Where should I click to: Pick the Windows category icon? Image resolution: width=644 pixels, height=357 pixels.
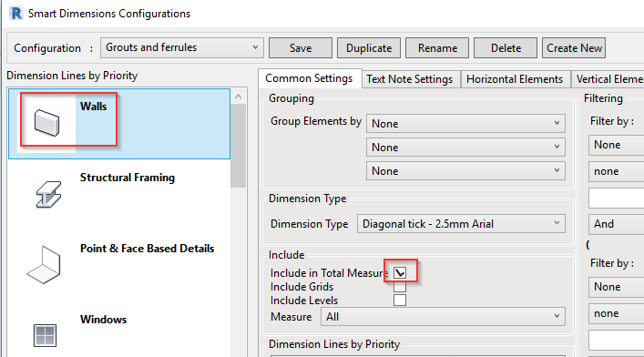(x=45, y=336)
